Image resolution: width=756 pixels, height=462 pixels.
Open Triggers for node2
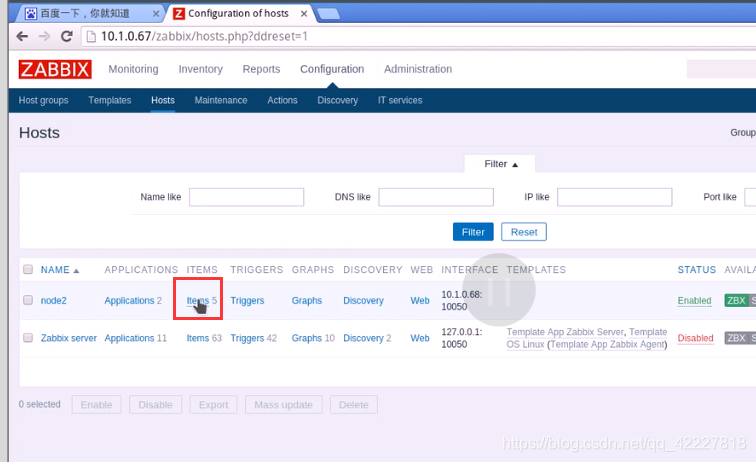pyautogui.click(x=247, y=300)
